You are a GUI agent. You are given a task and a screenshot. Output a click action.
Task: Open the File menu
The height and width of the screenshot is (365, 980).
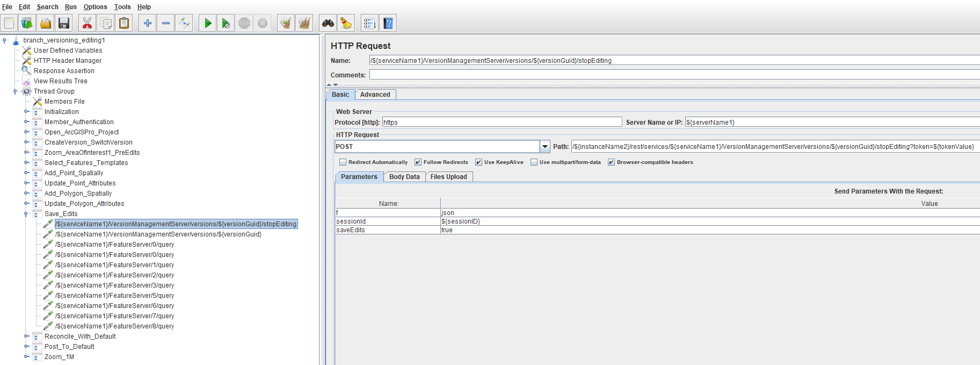click(7, 7)
